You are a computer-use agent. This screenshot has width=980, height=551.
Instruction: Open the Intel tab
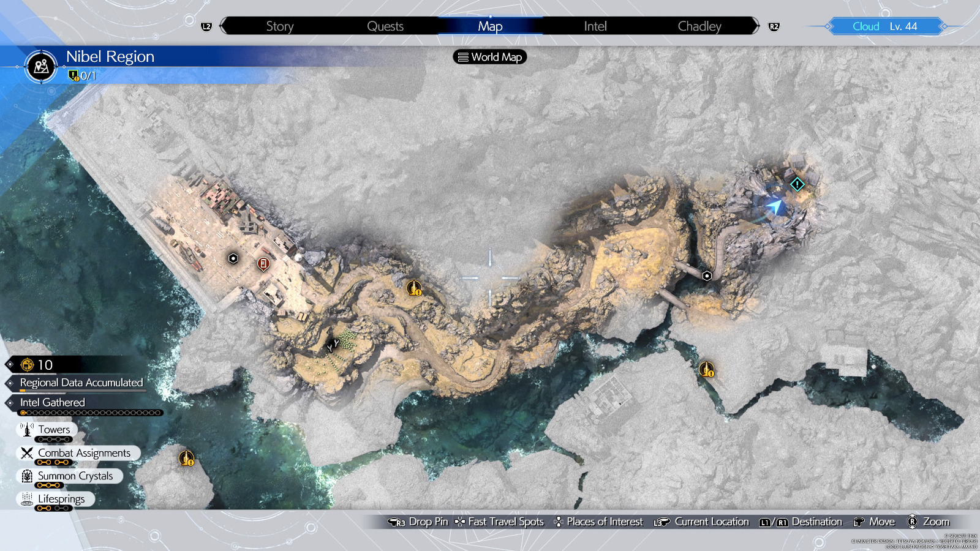(x=595, y=26)
